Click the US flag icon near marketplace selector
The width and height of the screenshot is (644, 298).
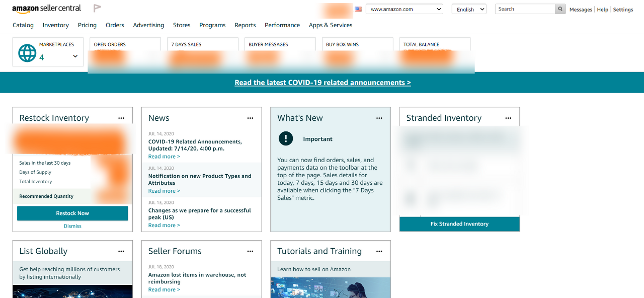(358, 9)
